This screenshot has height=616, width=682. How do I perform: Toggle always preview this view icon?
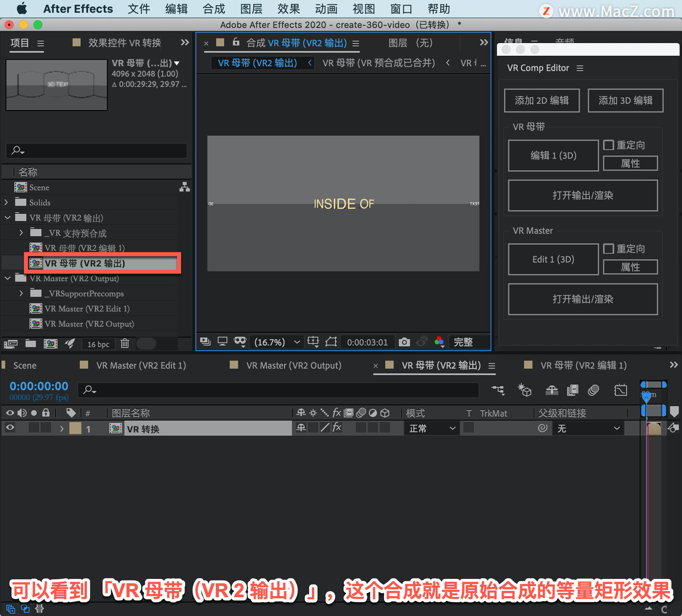206,342
